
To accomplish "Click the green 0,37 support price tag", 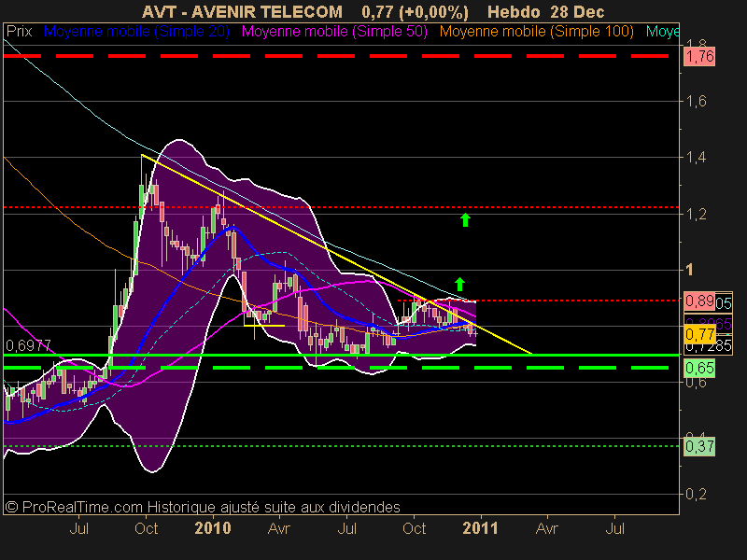I will 699,447.
